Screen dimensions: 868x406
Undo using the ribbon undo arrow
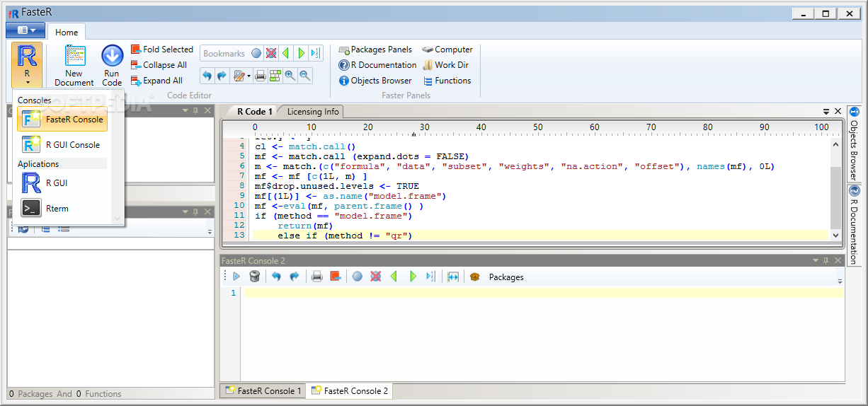click(207, 75)
